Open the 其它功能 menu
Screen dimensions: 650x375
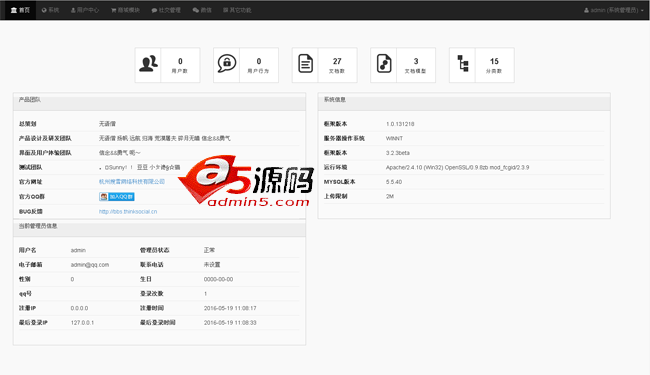(237, 10)
